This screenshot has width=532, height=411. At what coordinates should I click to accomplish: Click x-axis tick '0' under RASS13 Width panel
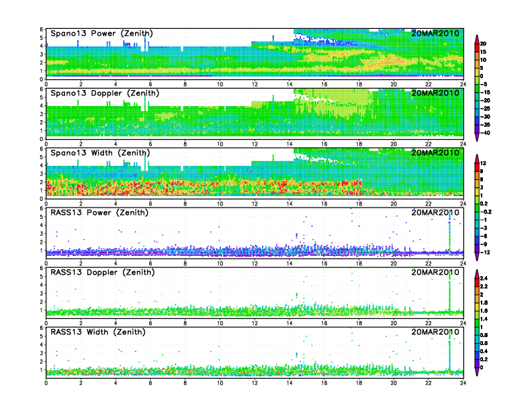pyautogui.click(x=46, y=383)
